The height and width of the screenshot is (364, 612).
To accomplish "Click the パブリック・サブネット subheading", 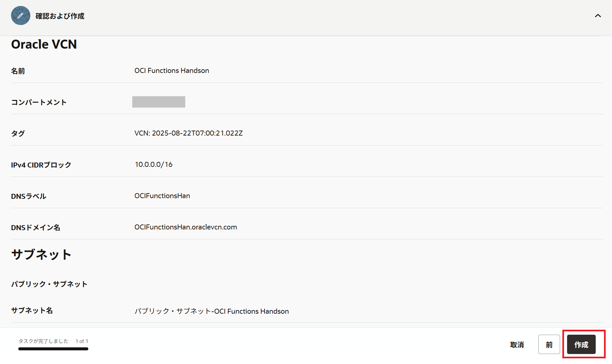I will [49, 284].
